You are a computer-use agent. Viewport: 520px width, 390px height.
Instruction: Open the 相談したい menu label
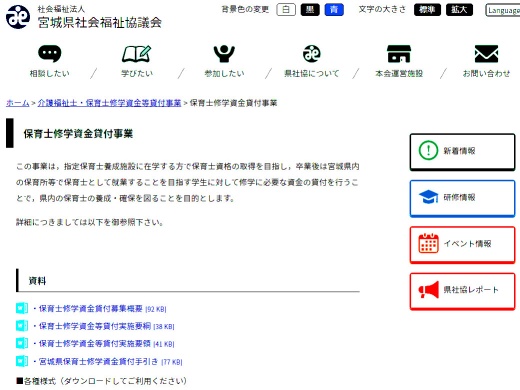pos(50,73)
